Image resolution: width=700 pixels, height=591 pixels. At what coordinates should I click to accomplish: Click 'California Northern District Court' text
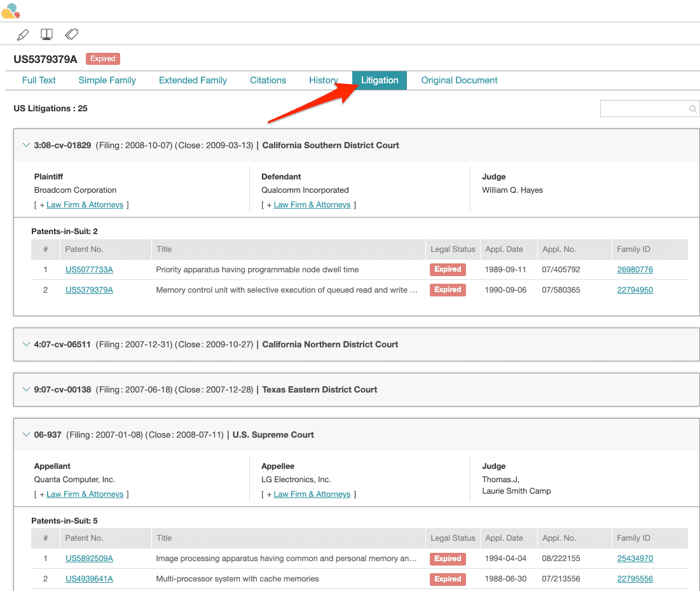330,344
